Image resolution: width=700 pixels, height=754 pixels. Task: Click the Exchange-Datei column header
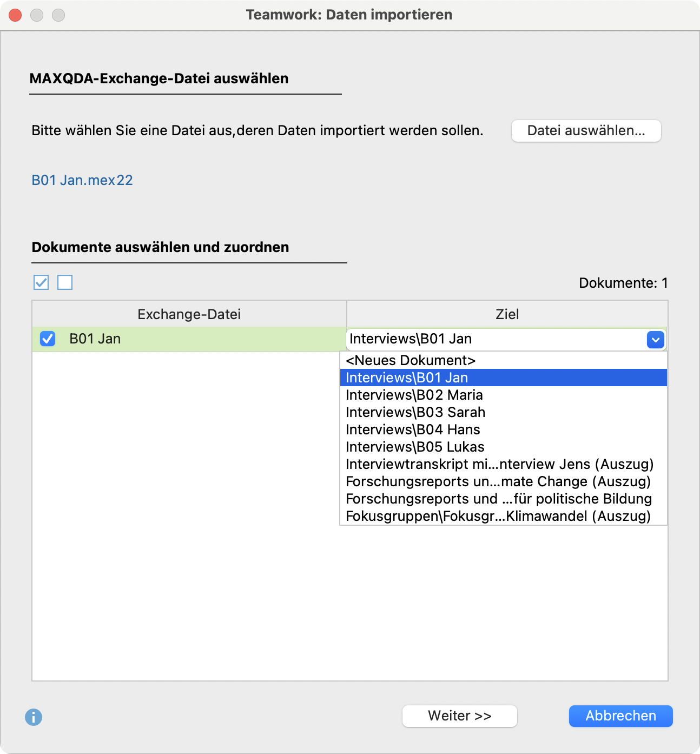click(189, 314)
